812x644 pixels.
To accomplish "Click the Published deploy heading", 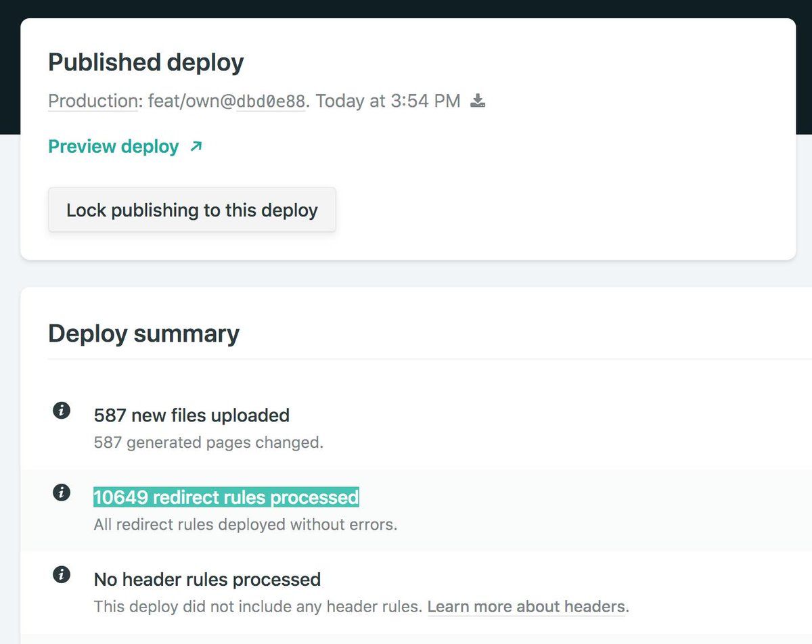I will pos(145,62).
